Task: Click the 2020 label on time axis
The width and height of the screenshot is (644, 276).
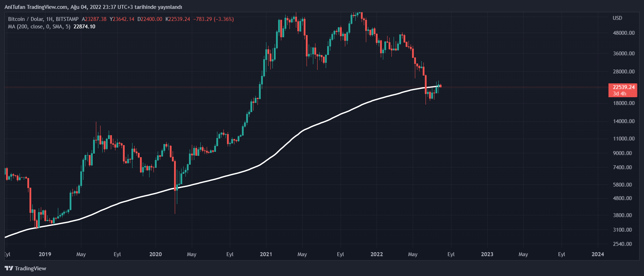Action: pyautogui.click(x=156, y=254)
